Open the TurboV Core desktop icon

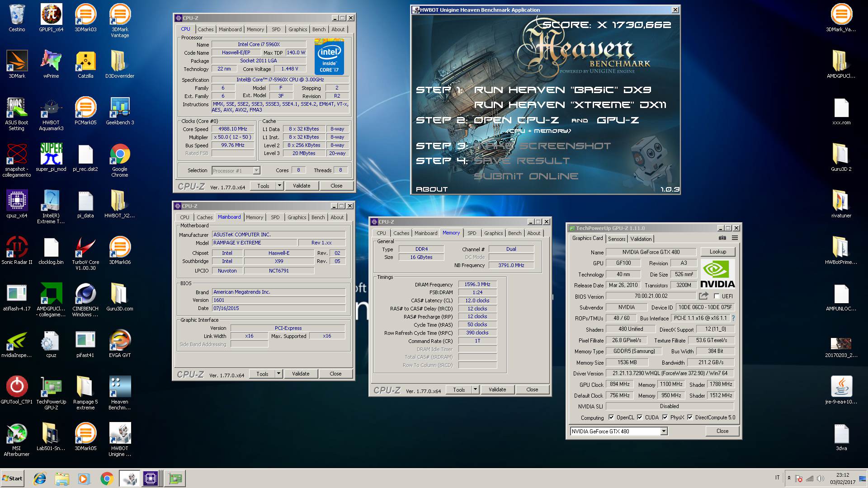(x=85, y=253)
